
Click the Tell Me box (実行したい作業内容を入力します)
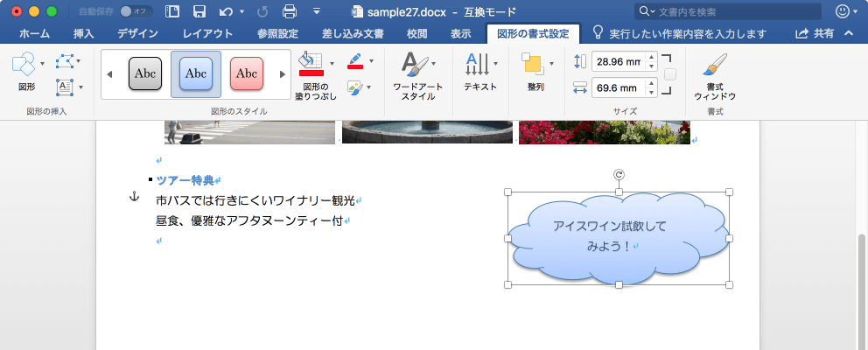688,34
